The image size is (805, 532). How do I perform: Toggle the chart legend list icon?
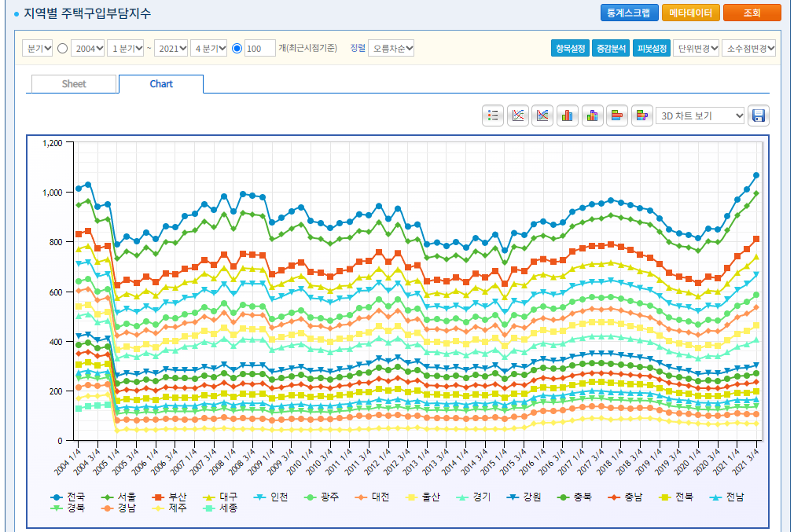point(493,116)
